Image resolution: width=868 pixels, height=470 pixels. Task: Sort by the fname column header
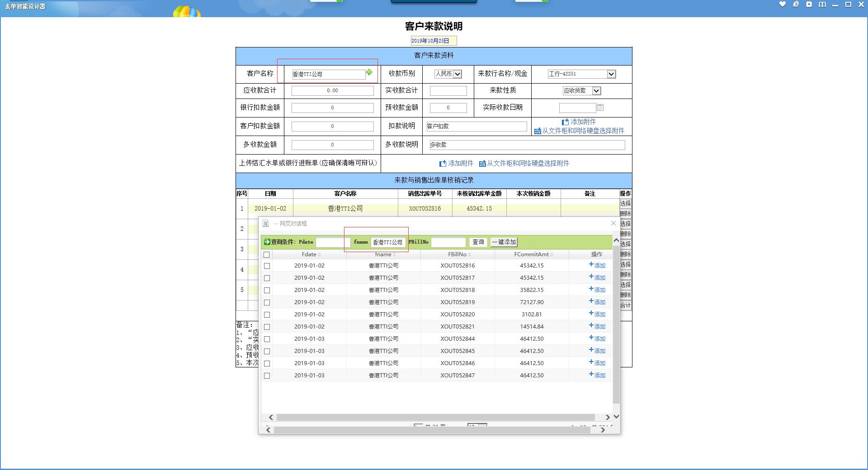pos(385,254)
